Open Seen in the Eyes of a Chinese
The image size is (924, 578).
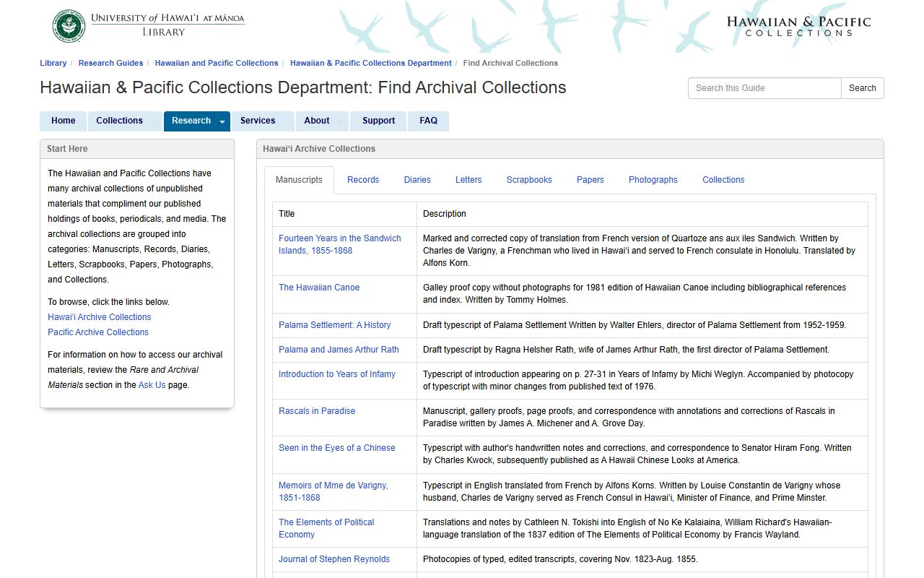337,448
